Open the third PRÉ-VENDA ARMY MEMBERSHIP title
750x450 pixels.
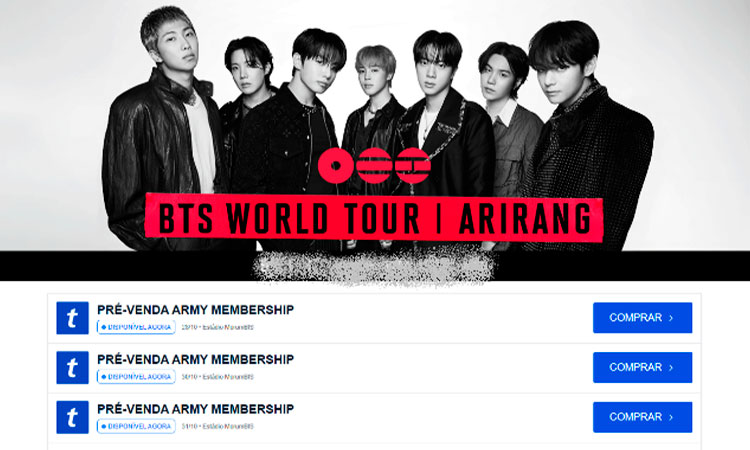pos(195,409)
